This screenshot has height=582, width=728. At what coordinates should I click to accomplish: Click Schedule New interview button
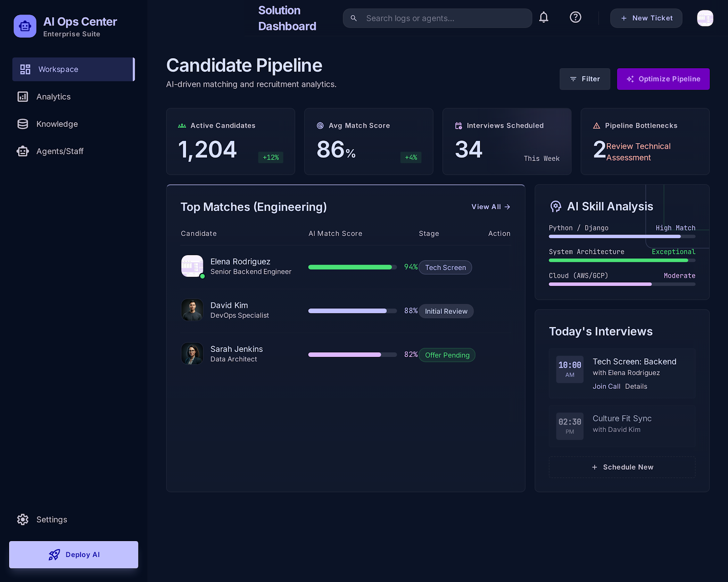[622, 467]
